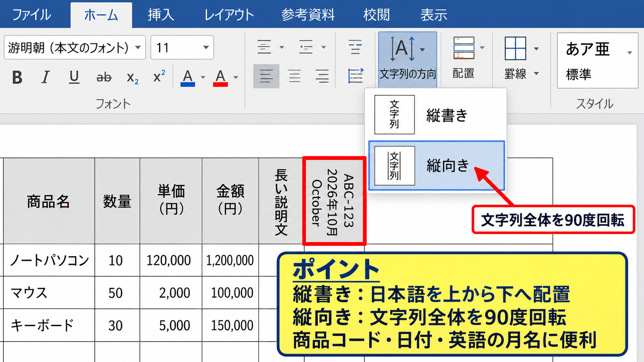This screenshot has width=644, height=362.
Task: Expand the styles gallery arrow
Action: [x=629, y=53]
